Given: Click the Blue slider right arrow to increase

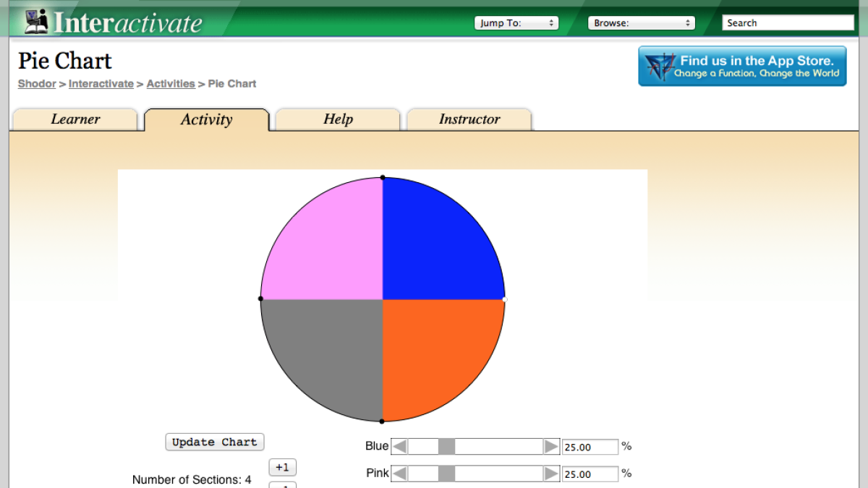Looking at the screenshot, I should [x=551, y=446].
